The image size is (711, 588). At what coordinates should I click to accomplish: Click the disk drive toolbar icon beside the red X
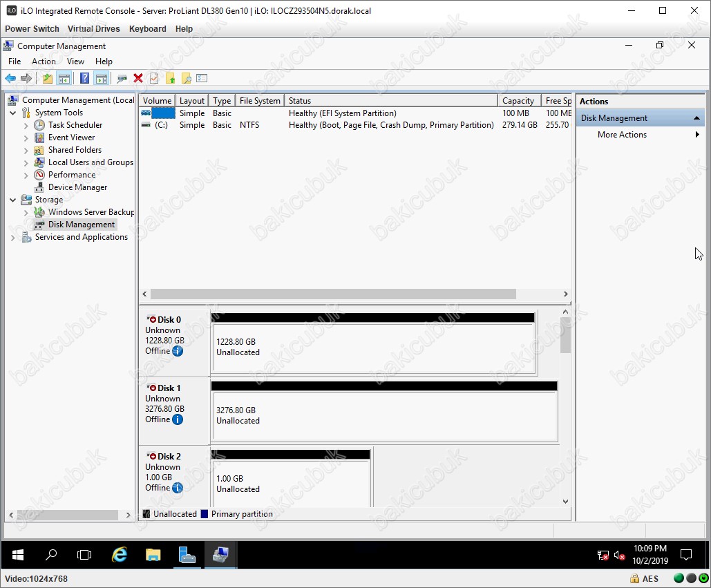coord(122,79)
